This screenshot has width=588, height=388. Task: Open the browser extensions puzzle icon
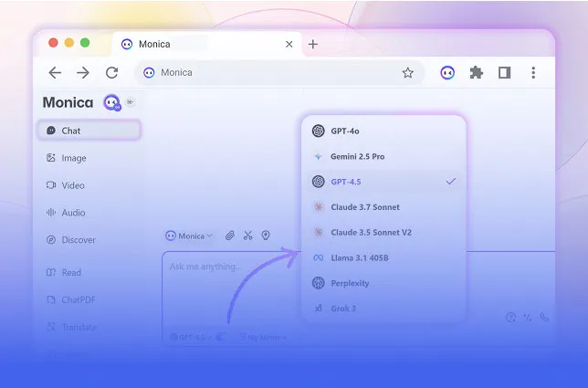point(477,72)
